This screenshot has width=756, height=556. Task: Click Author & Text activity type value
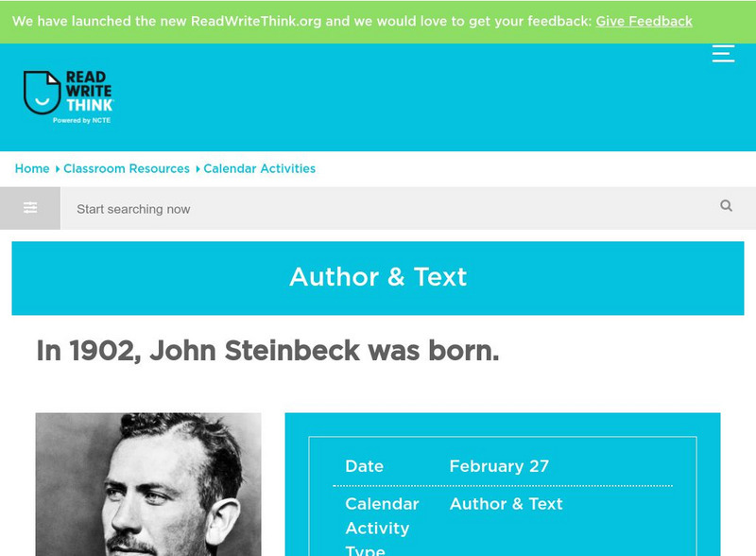coord(506,504)
